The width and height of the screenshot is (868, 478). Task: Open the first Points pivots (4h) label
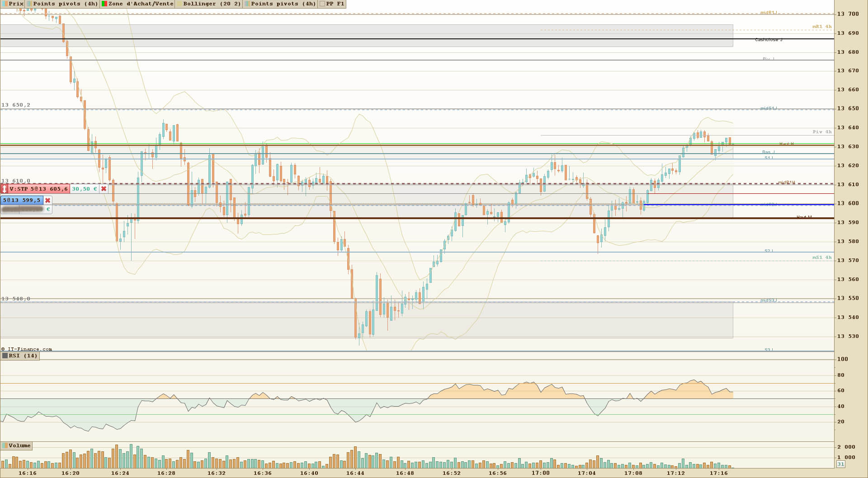(x=66, y=4)
